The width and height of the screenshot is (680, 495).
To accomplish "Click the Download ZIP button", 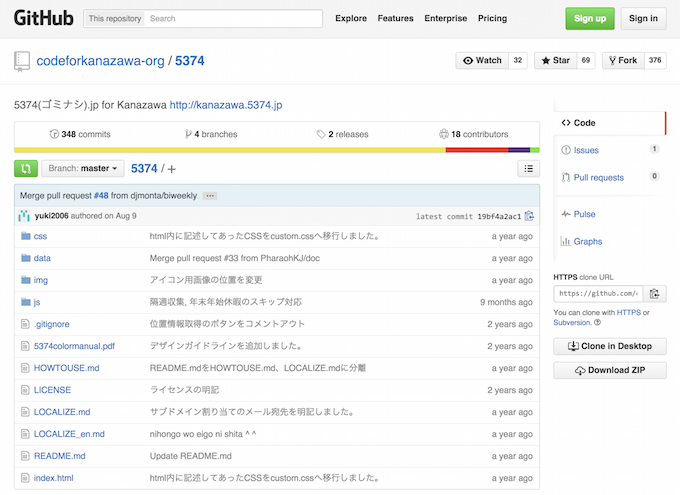I will (610, 370).
